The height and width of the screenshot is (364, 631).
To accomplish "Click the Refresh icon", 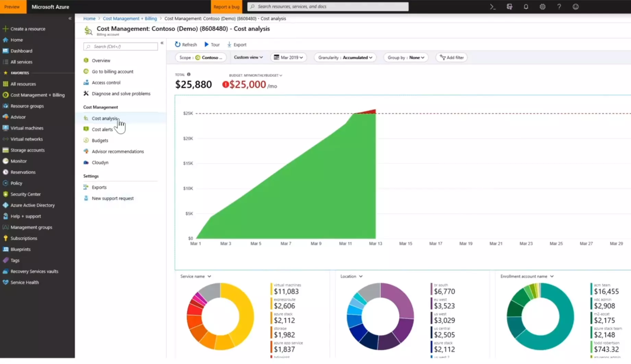I will click(x=178, y=44).
